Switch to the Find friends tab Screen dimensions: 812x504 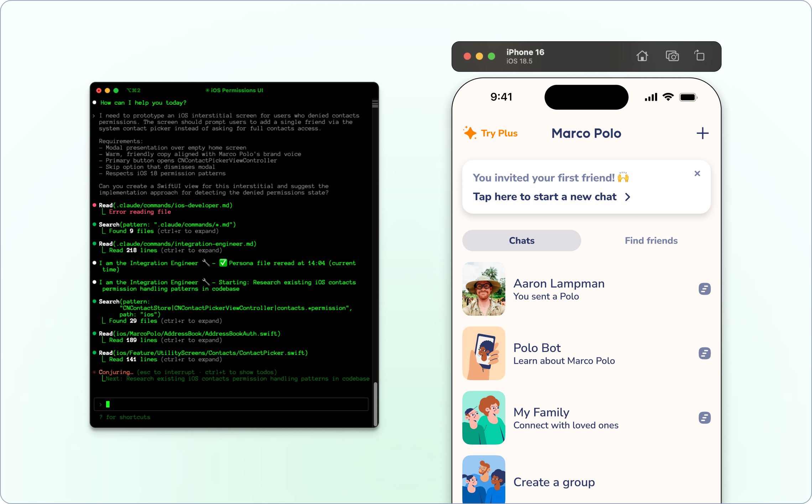[651, 241]
